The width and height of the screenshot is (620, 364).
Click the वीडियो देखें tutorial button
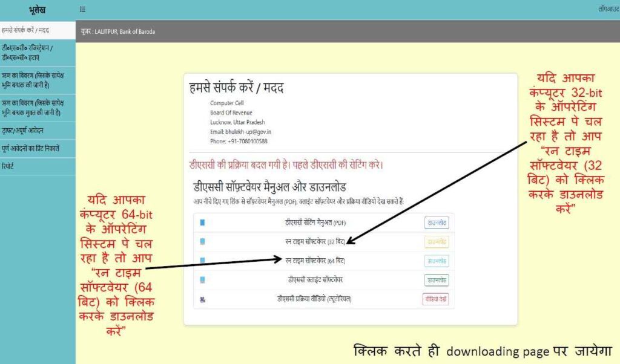click(x=435, y=299)
